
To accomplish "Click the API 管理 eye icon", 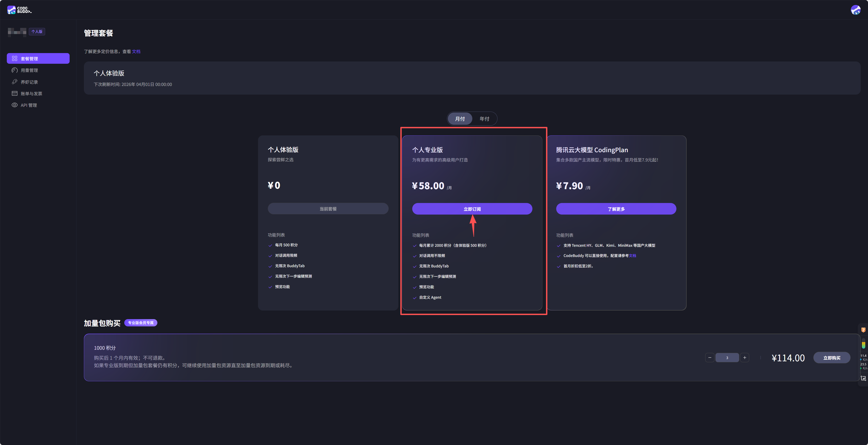I will point(15,105).
